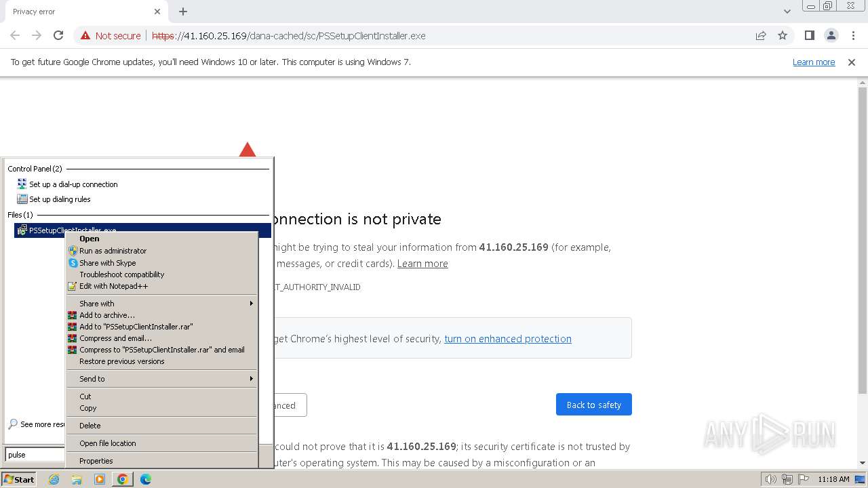Open the share page icon in address bar
The image size is (868, 488).
(x=761, y=35)
